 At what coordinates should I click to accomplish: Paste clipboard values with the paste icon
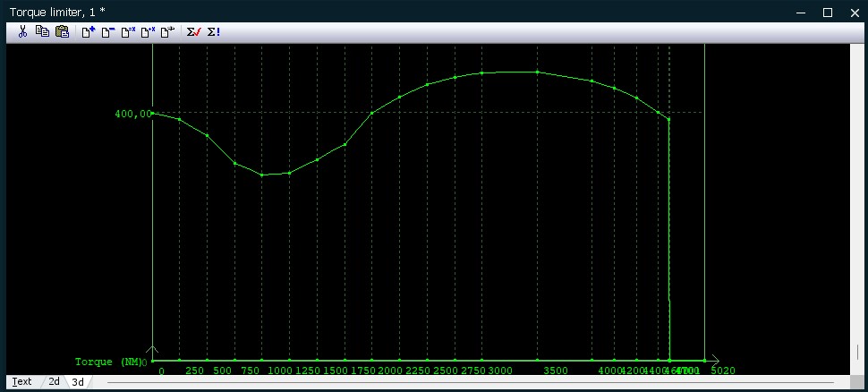(62, 31)
